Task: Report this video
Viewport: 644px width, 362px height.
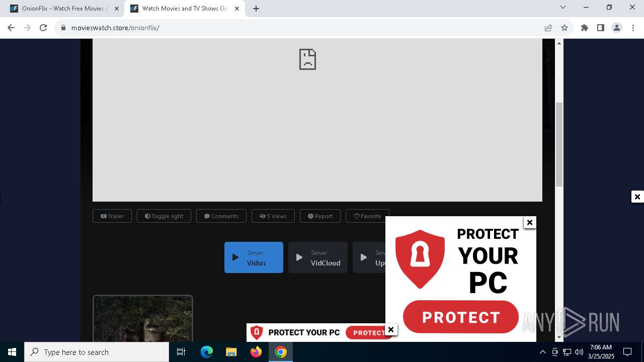Action: (320, 216)
